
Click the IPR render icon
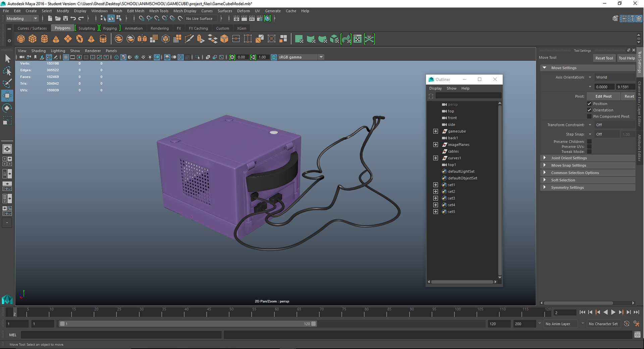click(252, 18)
